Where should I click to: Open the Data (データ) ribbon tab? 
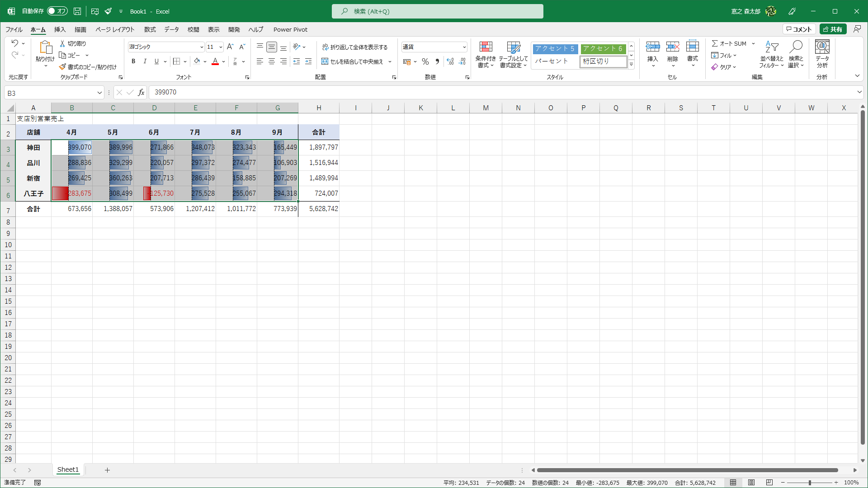point(171,29)
